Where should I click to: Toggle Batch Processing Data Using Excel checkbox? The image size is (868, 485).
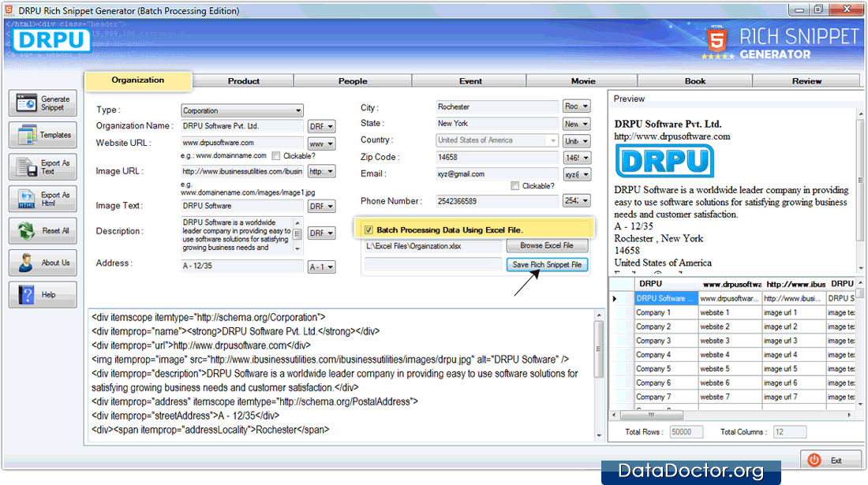[x=369, y=230]
